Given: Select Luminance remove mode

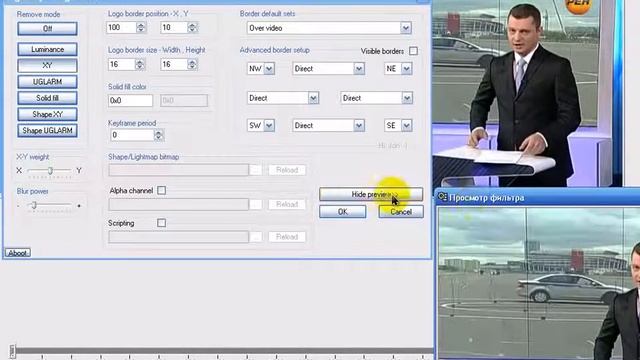Looking at the screenshot, I should pos(47,49).
